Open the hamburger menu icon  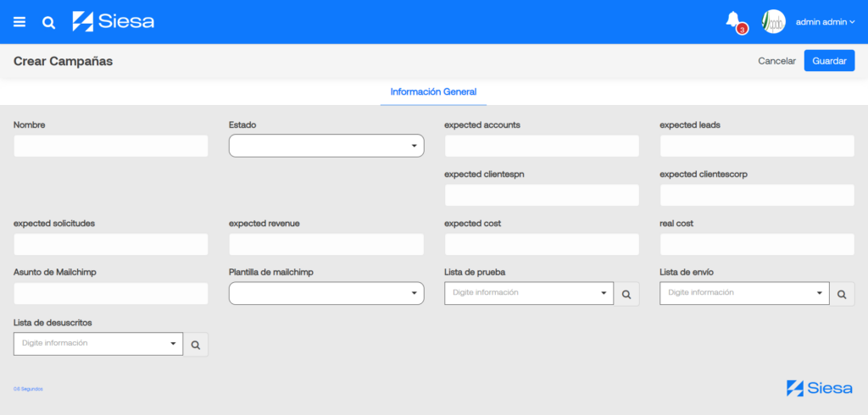click(19, 22)
